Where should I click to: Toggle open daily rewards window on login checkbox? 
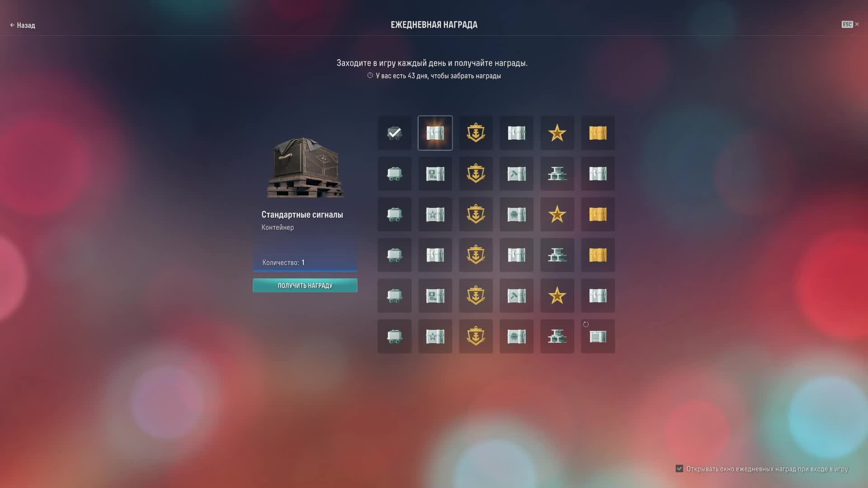pos(679,469)
